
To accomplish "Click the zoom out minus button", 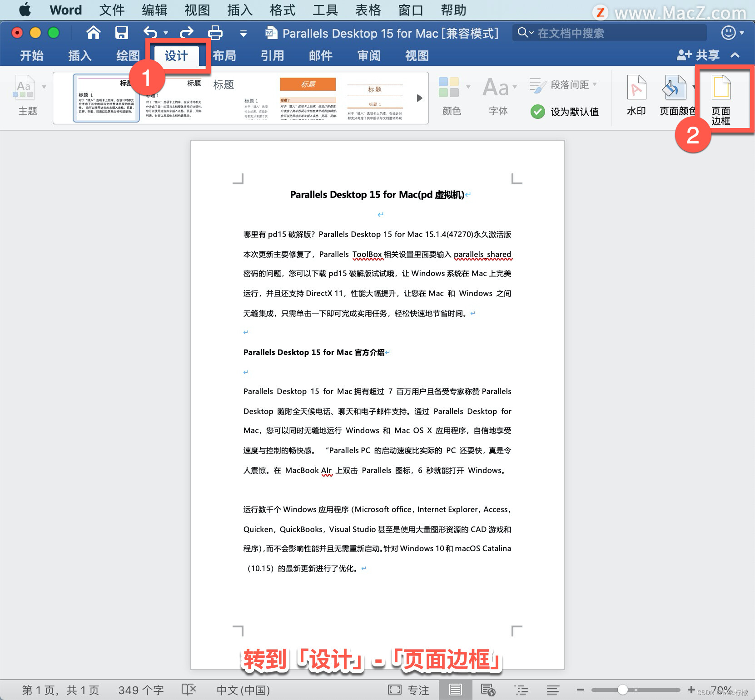I will coord(580,690).
